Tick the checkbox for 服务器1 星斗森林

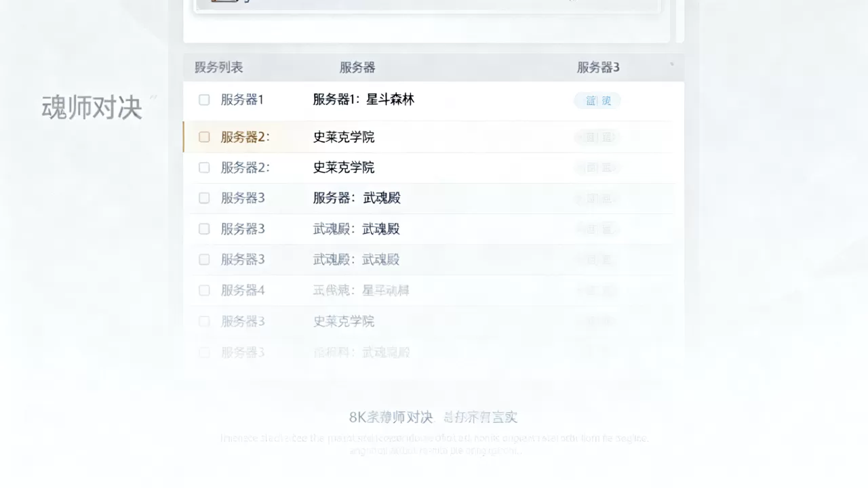pyautogui.click(x=204, y=100)
